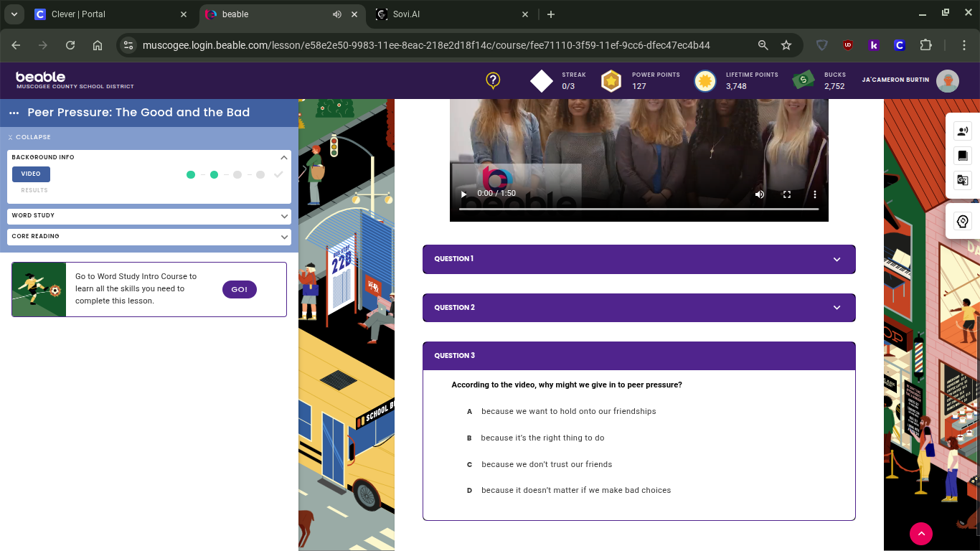Switch to the Sovi.AI browser tab

pyautogui.click(x=452, y=14)
